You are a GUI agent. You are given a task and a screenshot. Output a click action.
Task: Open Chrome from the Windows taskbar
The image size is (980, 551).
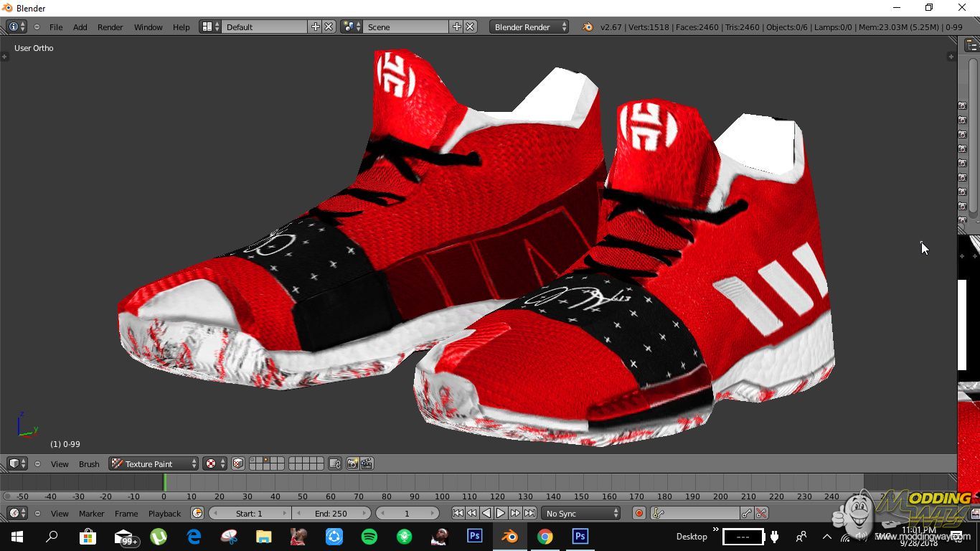(x=545, y=536)
